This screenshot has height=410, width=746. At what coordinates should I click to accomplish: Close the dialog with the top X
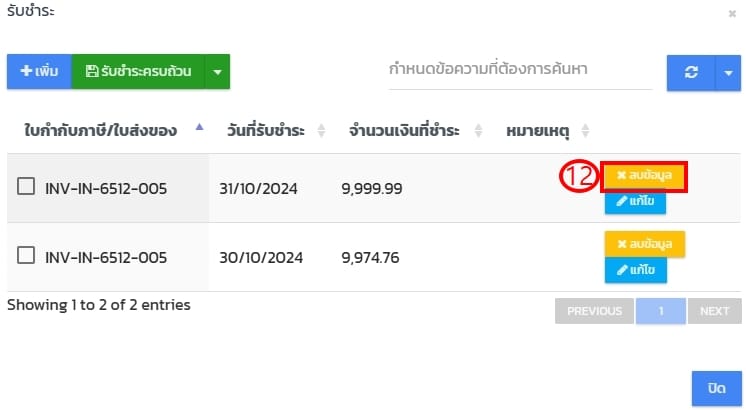click(732, 14)
